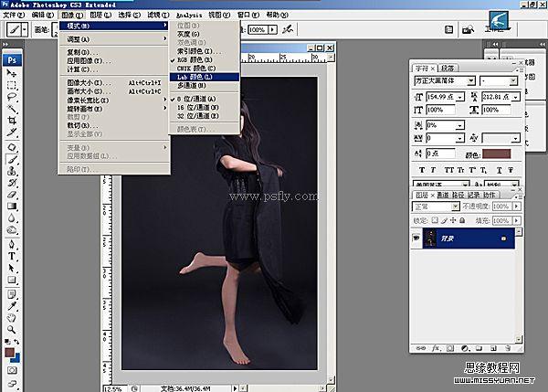Toggle visibility eye of 背景 layer

(416, 238)
